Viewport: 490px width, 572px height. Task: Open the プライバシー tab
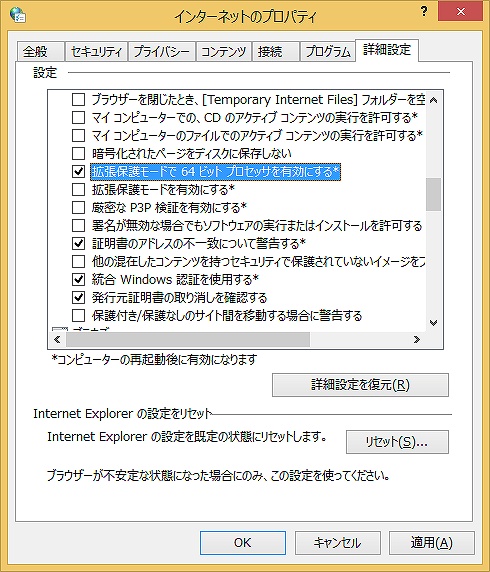coord(162,51)
